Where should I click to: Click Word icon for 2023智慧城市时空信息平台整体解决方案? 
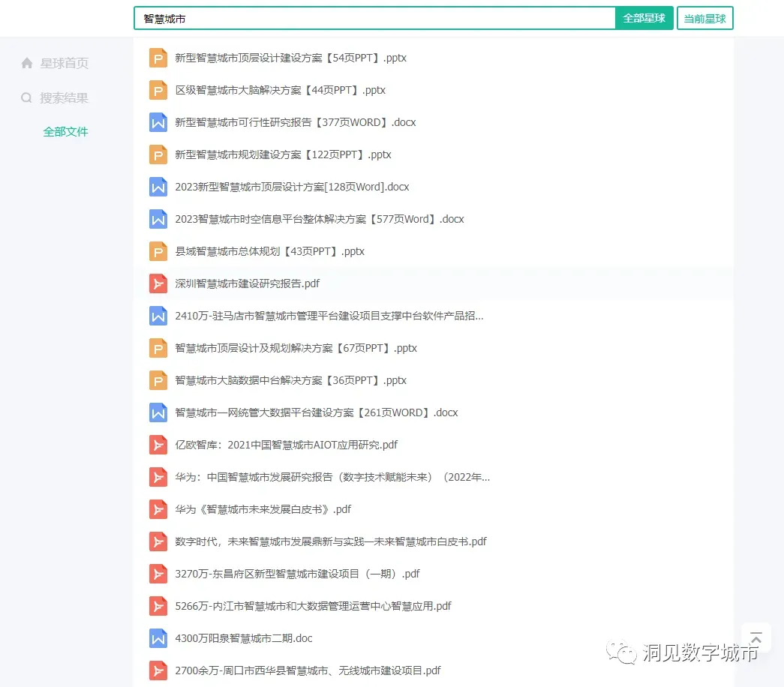(x=158, y=219)
